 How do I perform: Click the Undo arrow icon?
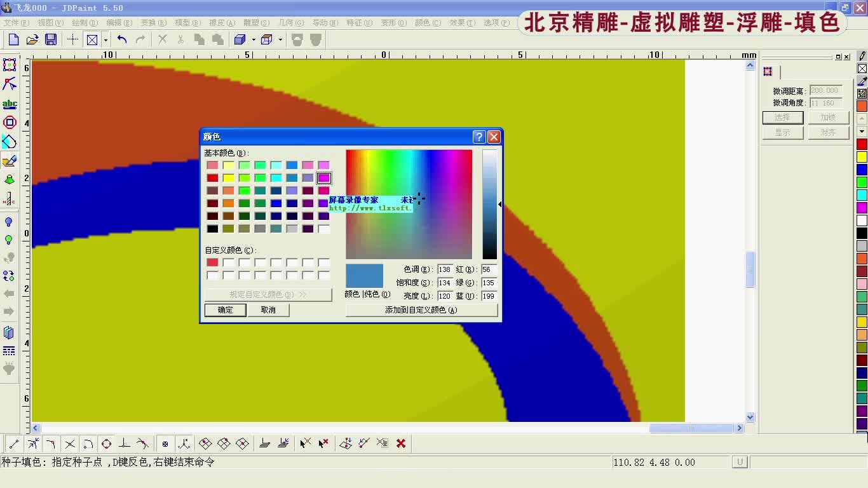pyautogui.click(x=122, y=39)
